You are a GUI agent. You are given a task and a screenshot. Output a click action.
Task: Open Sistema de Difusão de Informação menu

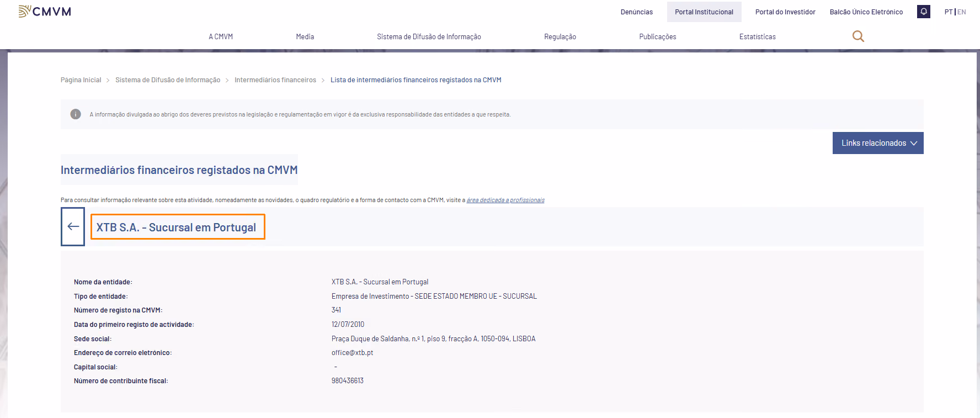tap(429, 37)
